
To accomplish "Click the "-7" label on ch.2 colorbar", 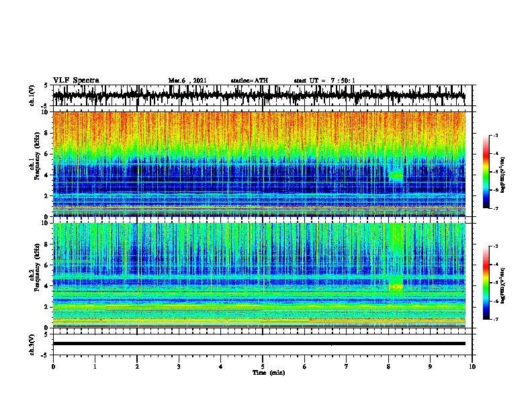I will [x=495, y=319].
